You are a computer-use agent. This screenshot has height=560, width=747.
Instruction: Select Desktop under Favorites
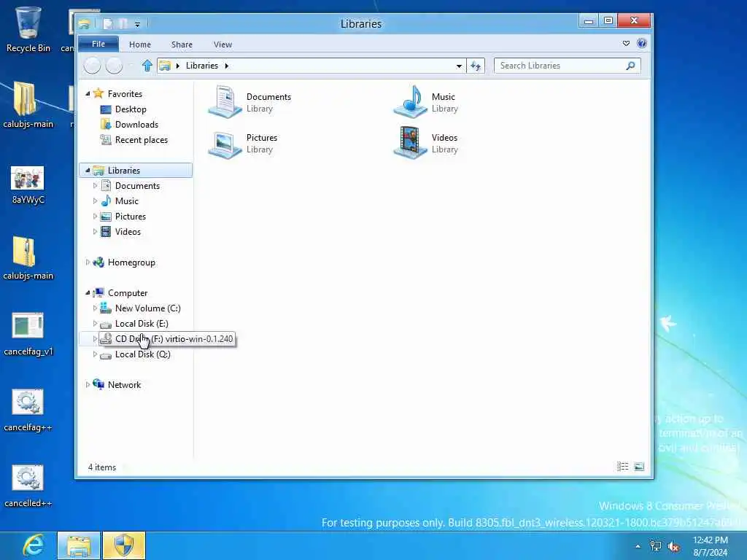pos(131,109)
